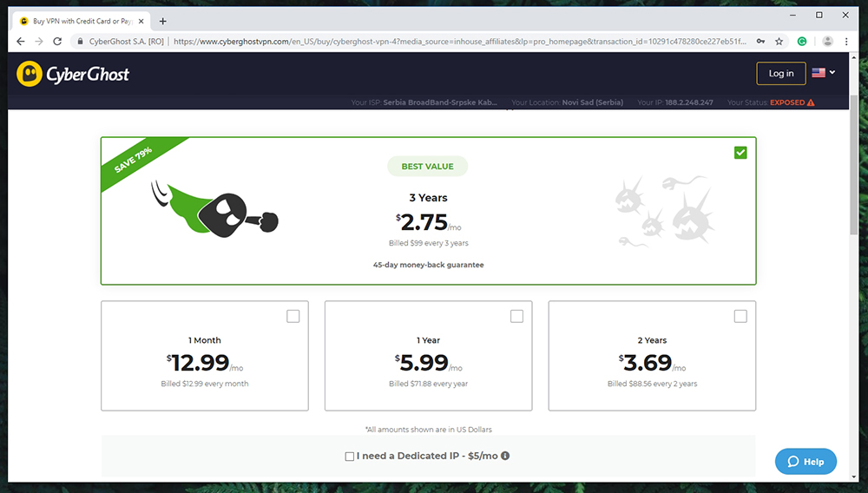The image size is (868, 493).
Task: Open the Grammarly extension icon
Action: pyautogui.click(x=801, y=41)
